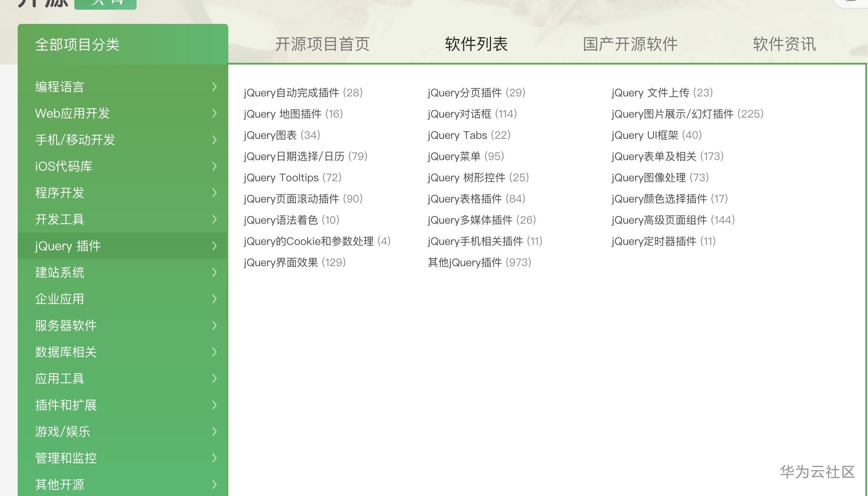Screen dimensions: 868x496
Task: Switch to the 开源项目首页 tab
Action: tap(322, 44)
